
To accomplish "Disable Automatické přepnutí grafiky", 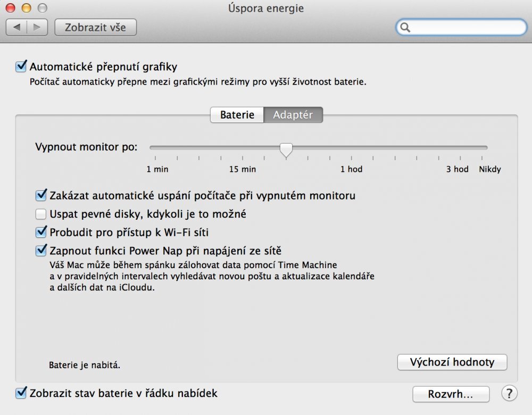I will click(20, 66).
